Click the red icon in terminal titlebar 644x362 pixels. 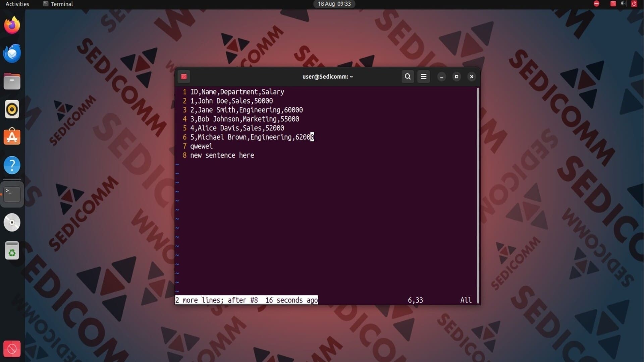point(184,76)
